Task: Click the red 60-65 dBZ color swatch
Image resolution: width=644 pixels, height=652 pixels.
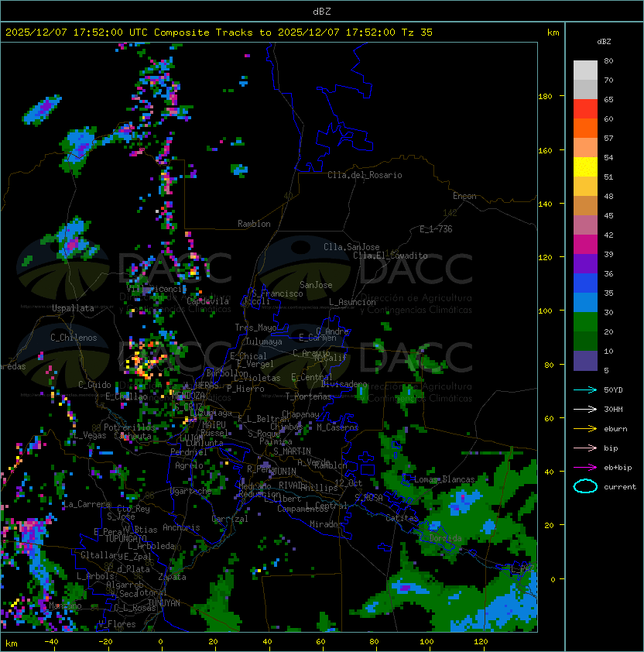Action: [x=585, y=109]
